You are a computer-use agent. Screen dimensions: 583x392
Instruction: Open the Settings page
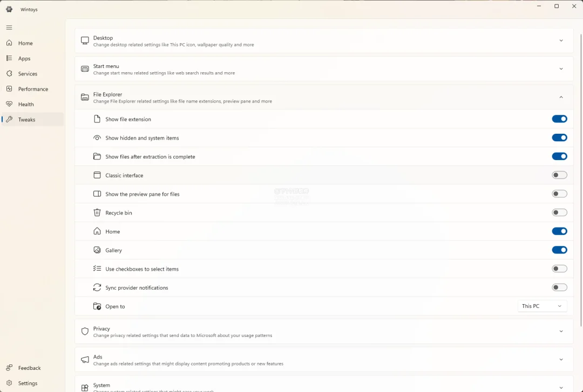(x=33, y=383)
